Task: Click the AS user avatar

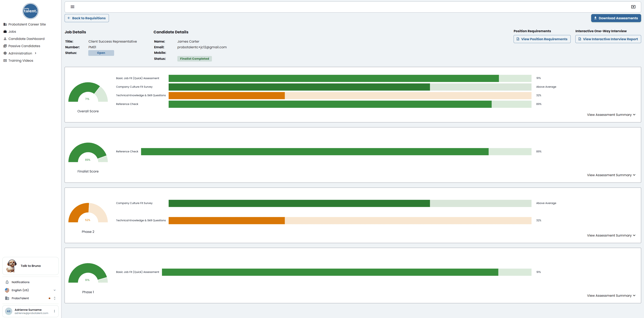Action: (9, 311)
